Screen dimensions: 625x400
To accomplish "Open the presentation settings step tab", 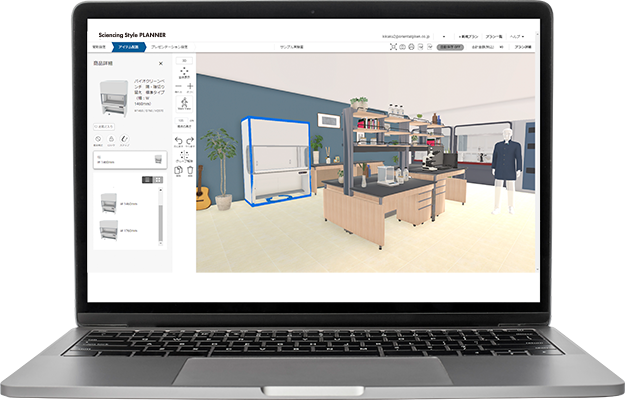I will tap(170, 47).
